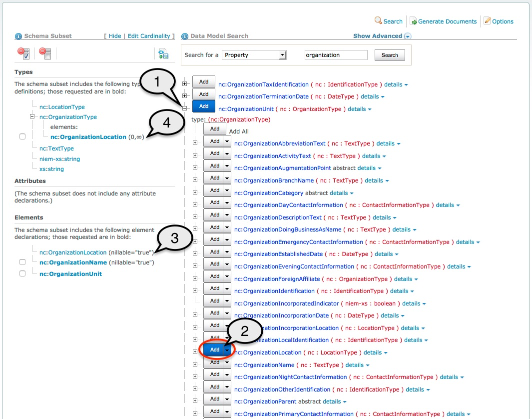Viewport: 532px width, 419px height.
Task: Click the Data Model Search info icon
Action: (x=184, y=36)
